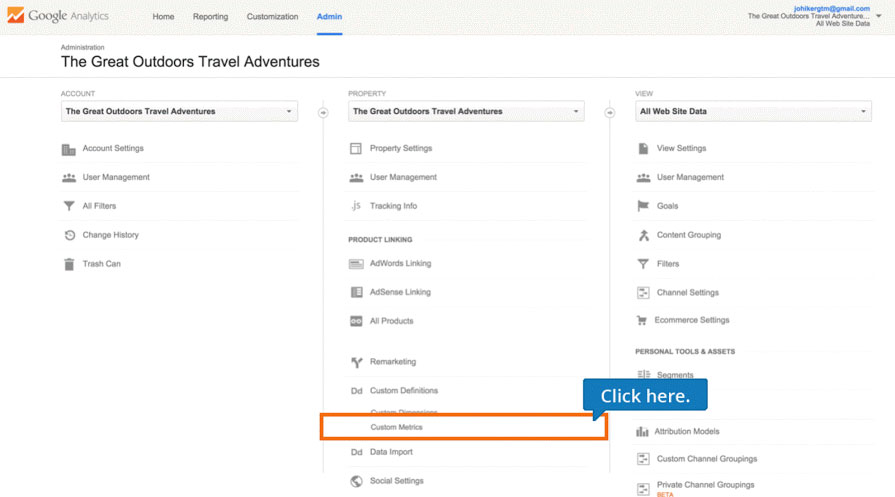Open Account Settings link
895x497 pixels.
pos(113,148)
